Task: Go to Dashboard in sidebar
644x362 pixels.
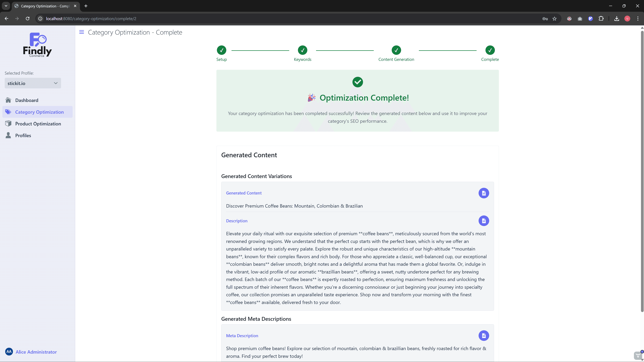Action: pyautogui.click(x=27, y=100)
